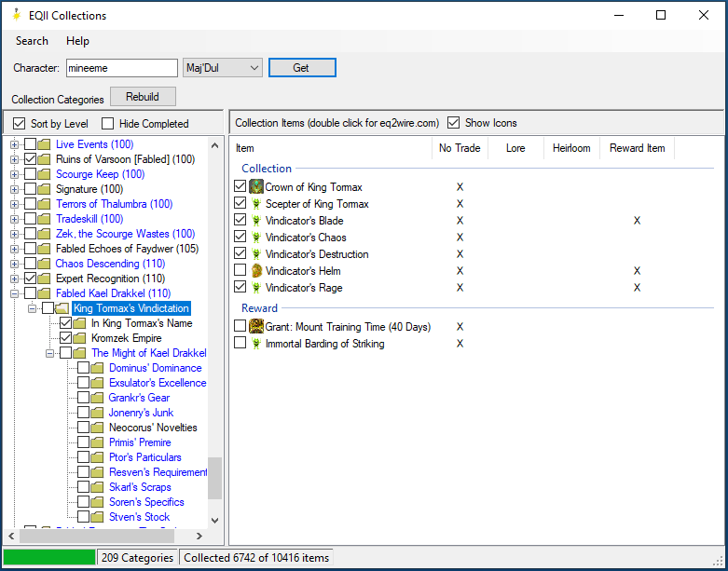Uncheck the Expert Recognition category checkbox
728x571 pixels.
click(x=30, y=279)
